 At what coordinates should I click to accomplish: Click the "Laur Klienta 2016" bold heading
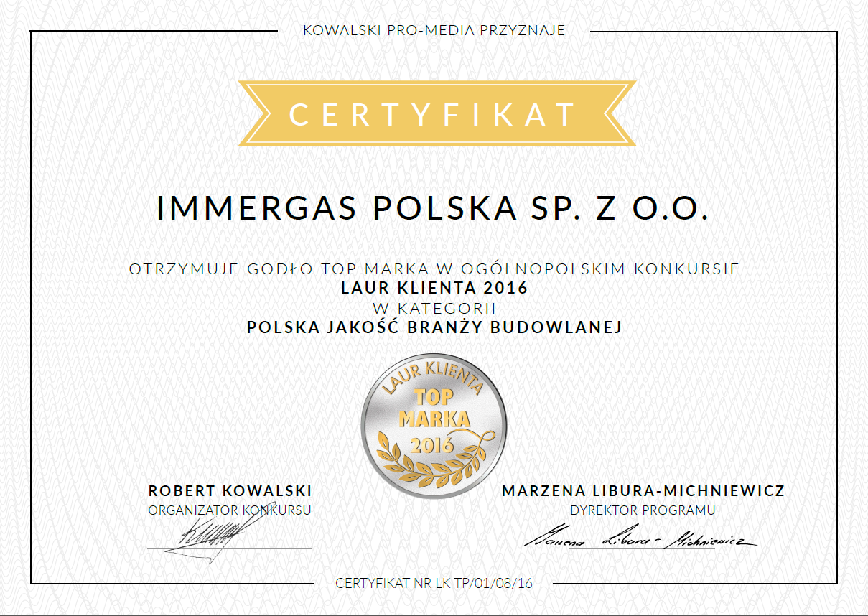coord(434,289)
